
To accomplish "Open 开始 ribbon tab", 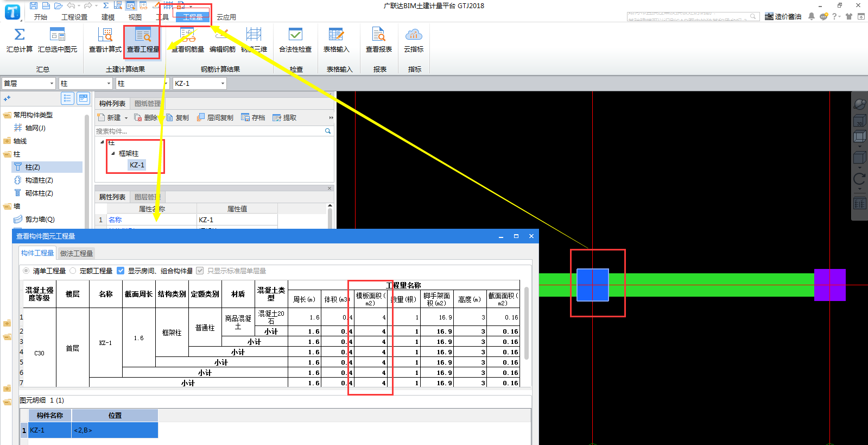I will click(40, 17).
